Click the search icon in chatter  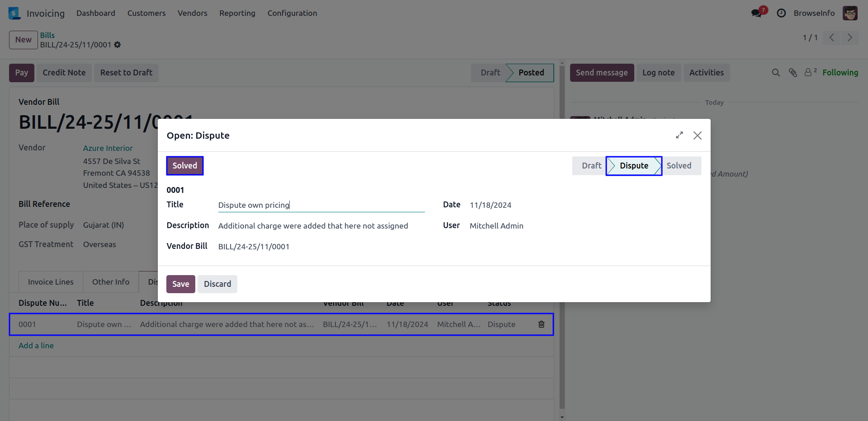point(776,73)
